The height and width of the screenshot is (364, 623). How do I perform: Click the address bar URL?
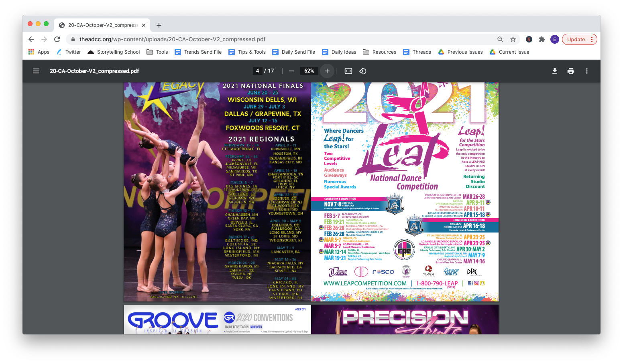coord(172,39)
